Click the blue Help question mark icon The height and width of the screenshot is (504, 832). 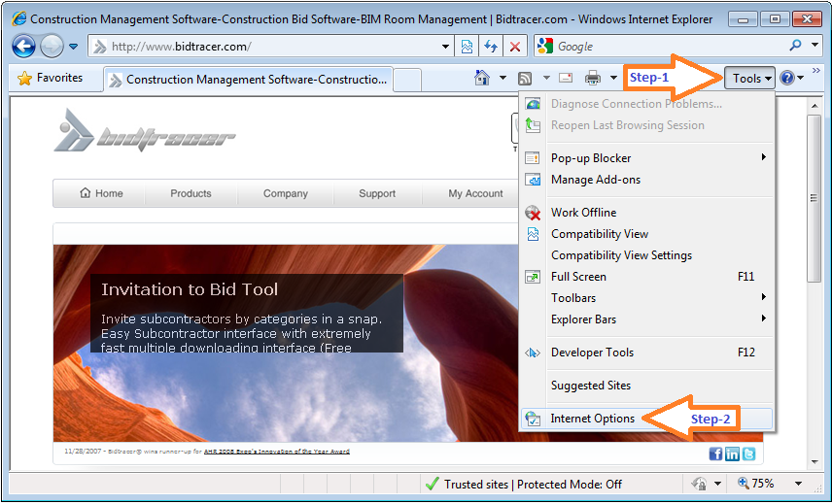coord(787,79)
